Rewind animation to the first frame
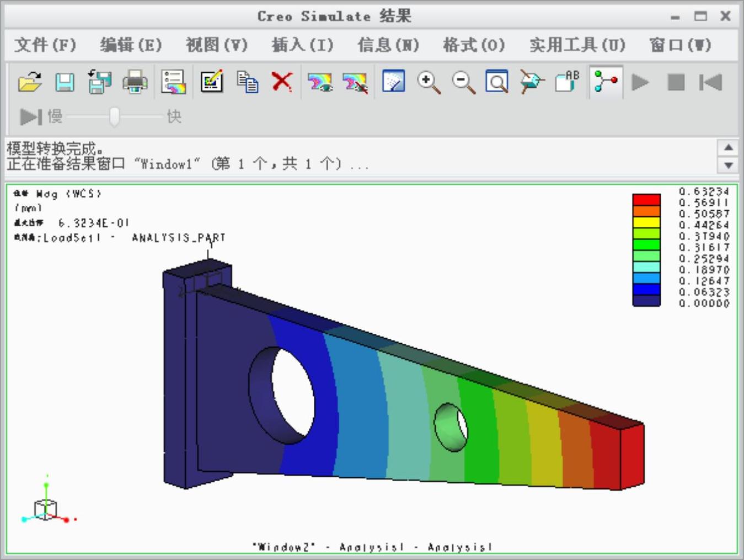Viewport: 744px width, 560px height. coord(710,83)
